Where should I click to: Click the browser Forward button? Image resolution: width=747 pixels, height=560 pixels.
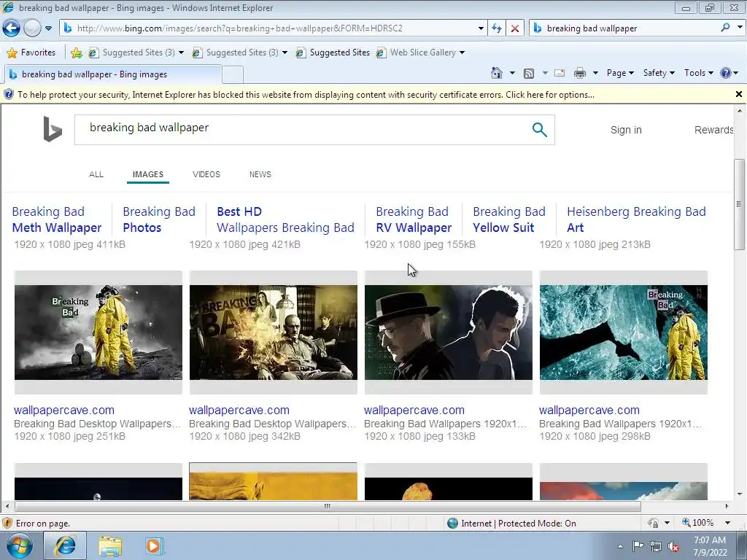click(x=32, y=28)
